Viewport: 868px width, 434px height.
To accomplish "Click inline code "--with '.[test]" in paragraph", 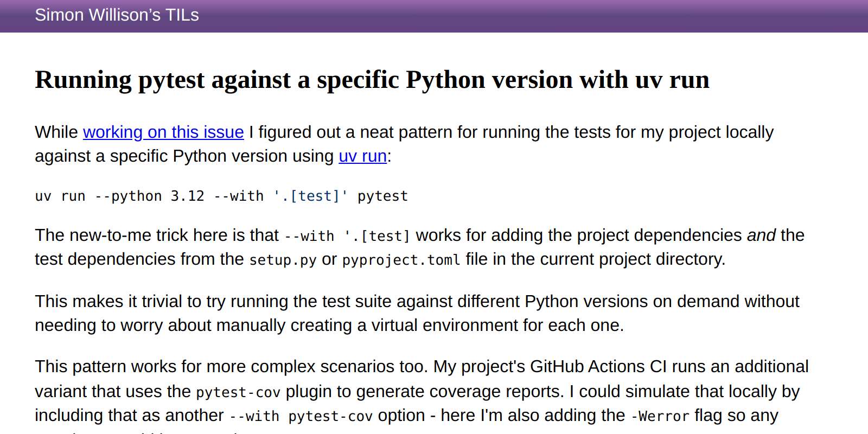I will [x=347, y=236].
